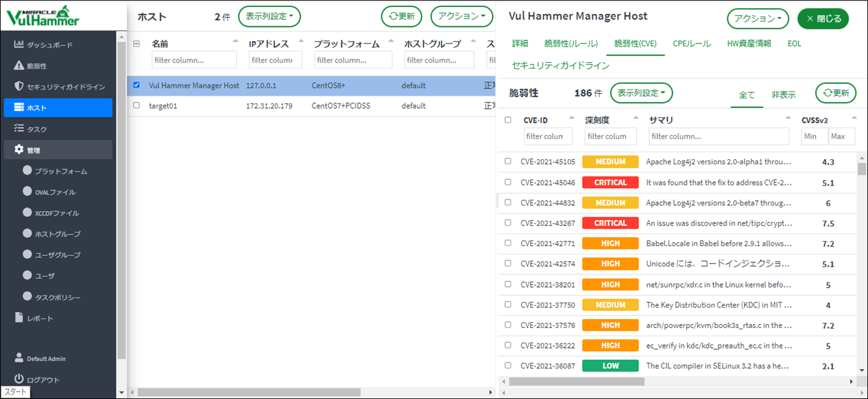The width and height of the screenshot is (868, 399).
Task: Click the management (管理) gear icon
Action: [19, 150]
